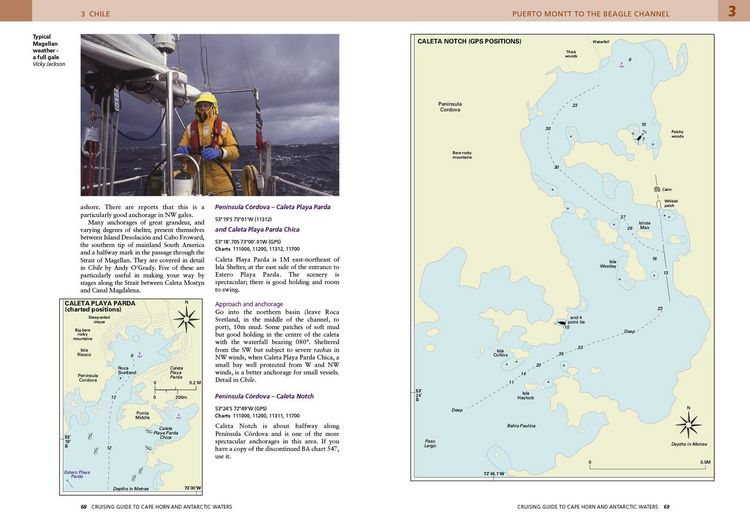The width and height of the screenshot is (750, 530).
Task: Click the 'Typical Magellan weather - a full gale' caption
Action: (46, 47)
